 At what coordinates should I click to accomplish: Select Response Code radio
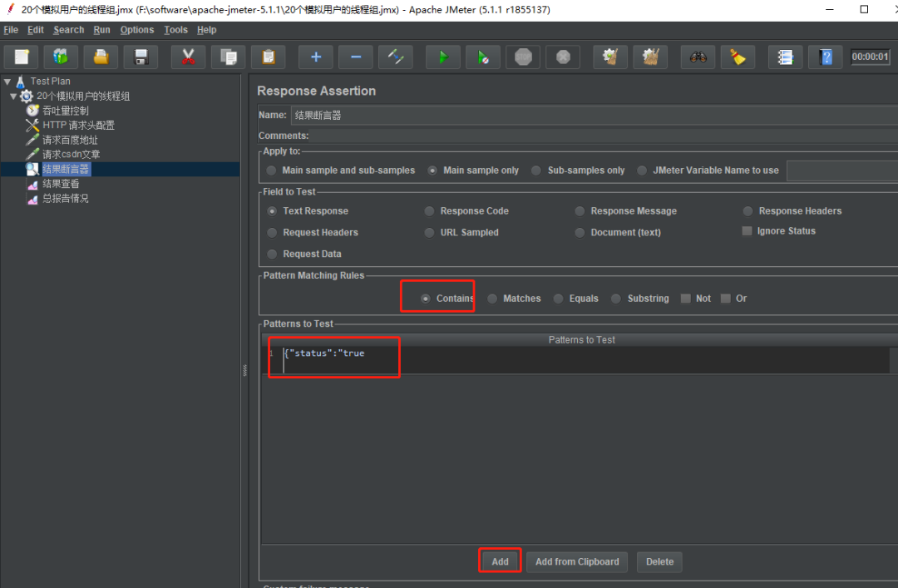429,211
